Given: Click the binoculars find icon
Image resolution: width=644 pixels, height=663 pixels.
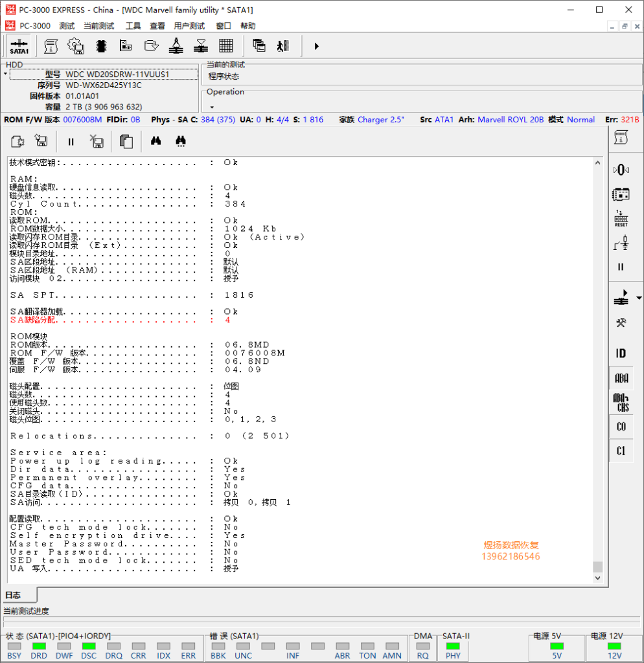Looking at the screenshot, I should [x=155, y=140].
